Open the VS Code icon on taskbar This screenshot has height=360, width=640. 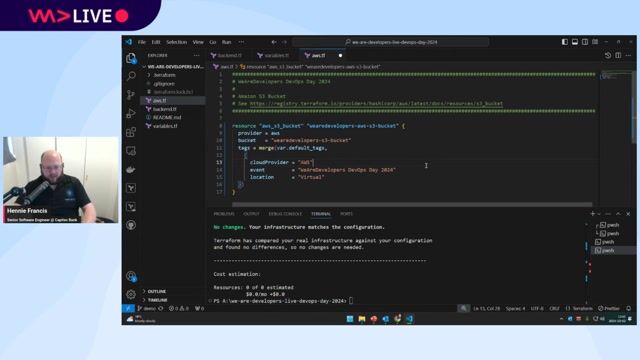409,319
